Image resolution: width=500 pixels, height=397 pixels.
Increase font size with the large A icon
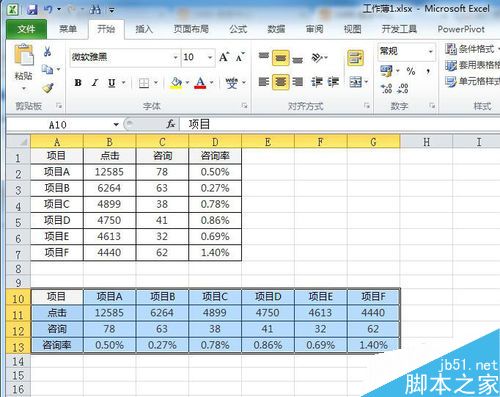coord(224,57)
